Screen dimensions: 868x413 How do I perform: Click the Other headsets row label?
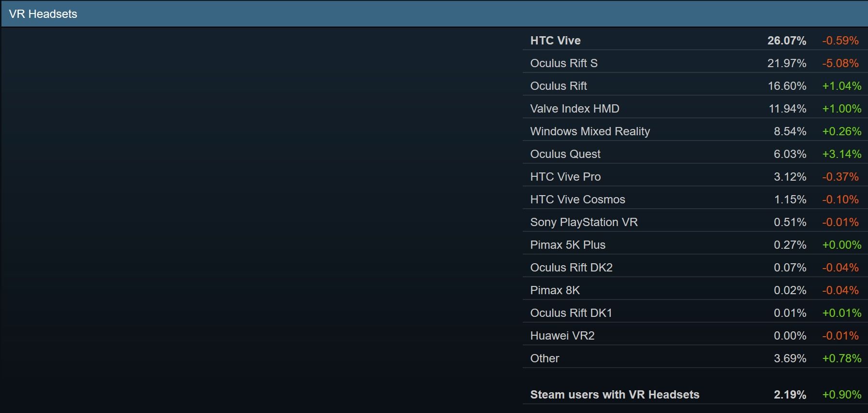pyautogui.click(x=544, y=358)
